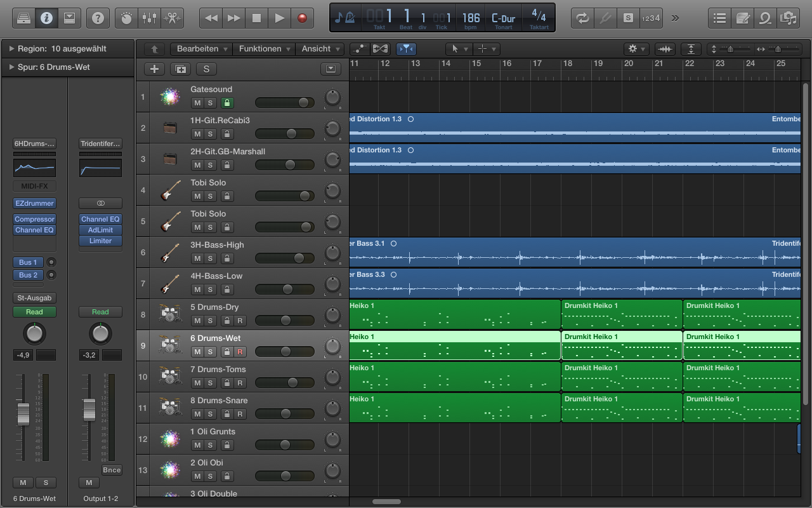This screenshot has width=812, height=508.
Task: Click the red Record button
Action: tap(302, 18)
